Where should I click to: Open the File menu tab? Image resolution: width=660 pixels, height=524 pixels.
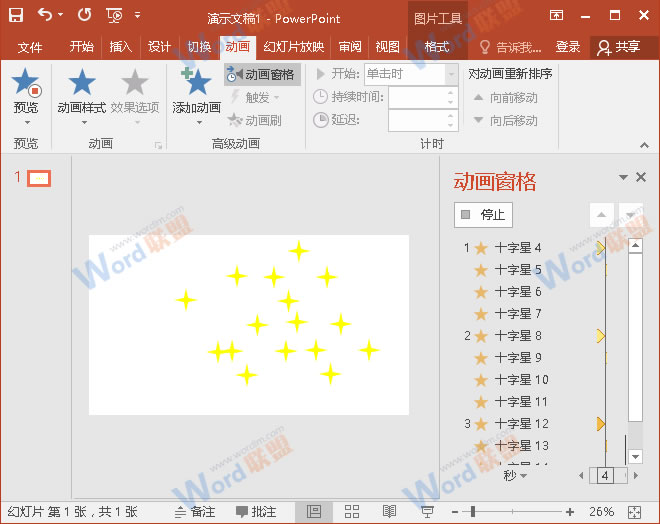30,47
